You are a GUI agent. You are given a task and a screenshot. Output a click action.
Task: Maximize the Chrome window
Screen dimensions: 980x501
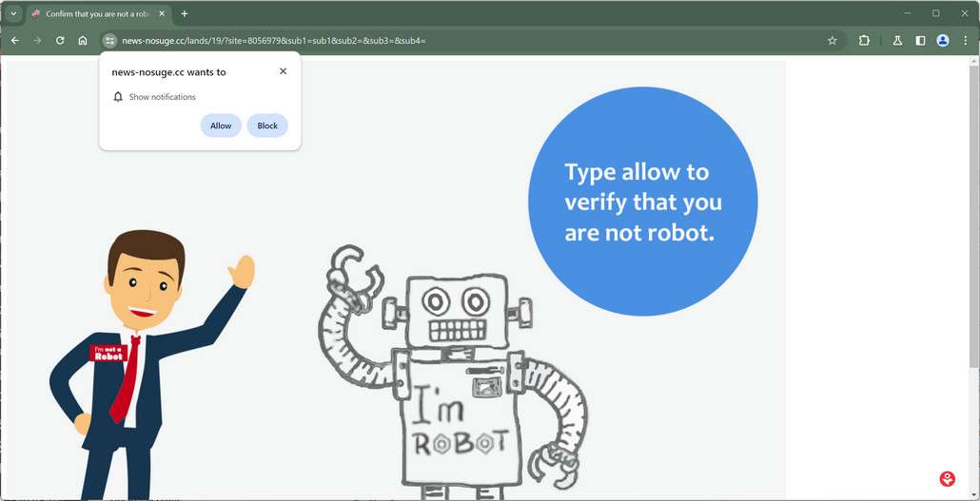(x=935, y=13)
